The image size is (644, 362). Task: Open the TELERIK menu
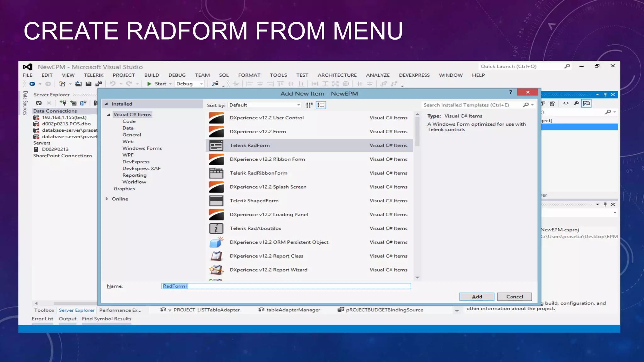pos(93,75)
